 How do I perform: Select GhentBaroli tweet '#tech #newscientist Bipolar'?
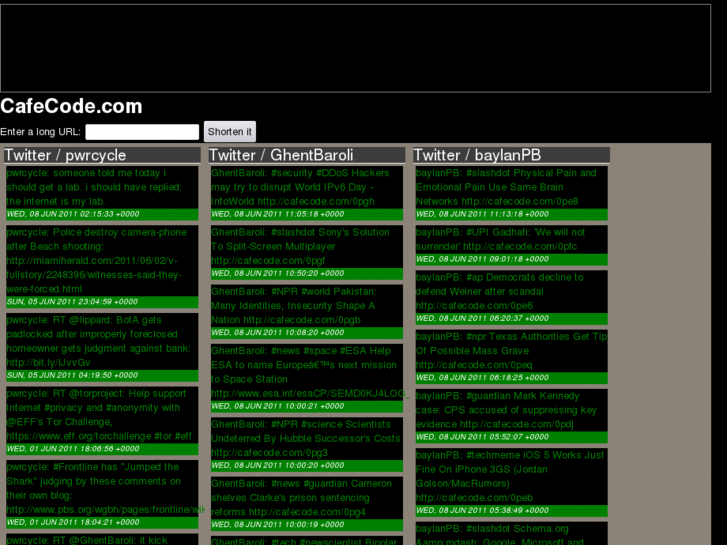tap(307, 541)
